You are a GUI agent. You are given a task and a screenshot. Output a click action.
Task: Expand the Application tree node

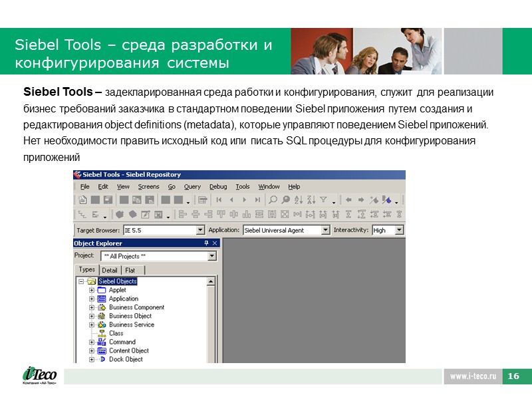pos(92,299)
